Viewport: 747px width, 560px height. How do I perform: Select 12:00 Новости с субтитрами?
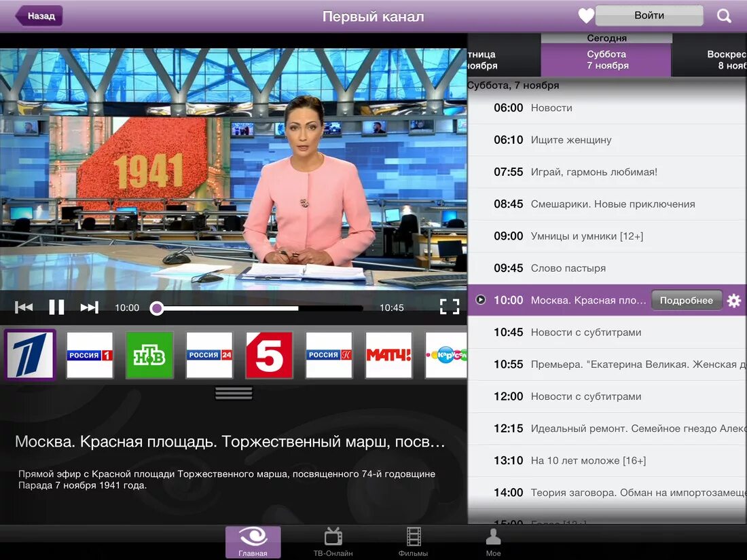coord(607,396)
